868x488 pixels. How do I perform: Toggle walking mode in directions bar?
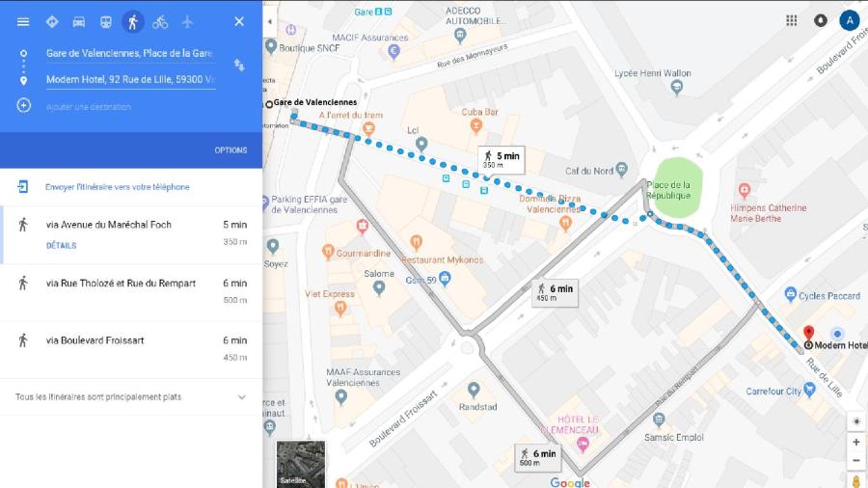pos(133,21)
